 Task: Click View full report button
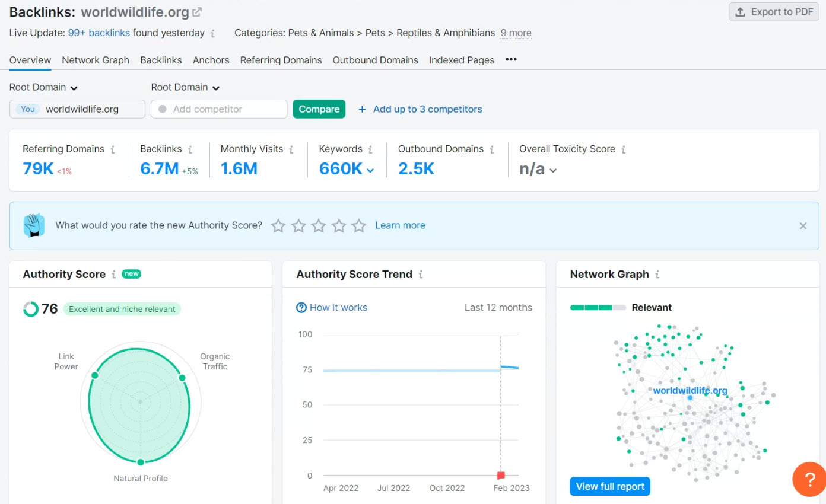coord(610,486)
